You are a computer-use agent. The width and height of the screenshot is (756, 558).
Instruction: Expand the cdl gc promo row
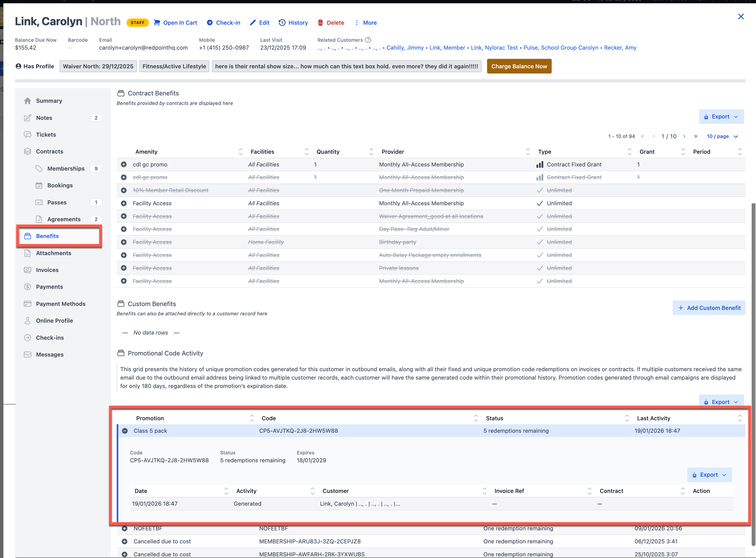coord(124,165)
